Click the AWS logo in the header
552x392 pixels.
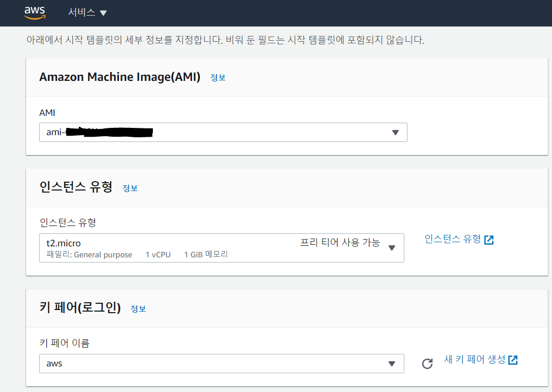tap(34, 13)
